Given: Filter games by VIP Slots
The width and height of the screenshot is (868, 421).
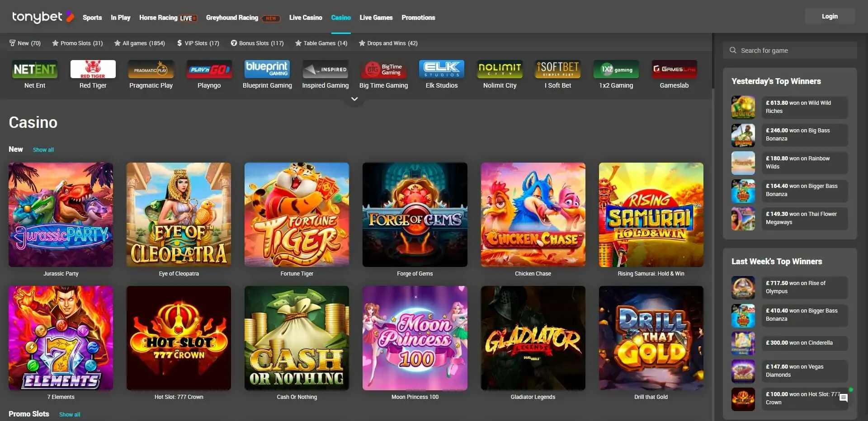Looking at the screenshot, I should (x=198, y=43).
